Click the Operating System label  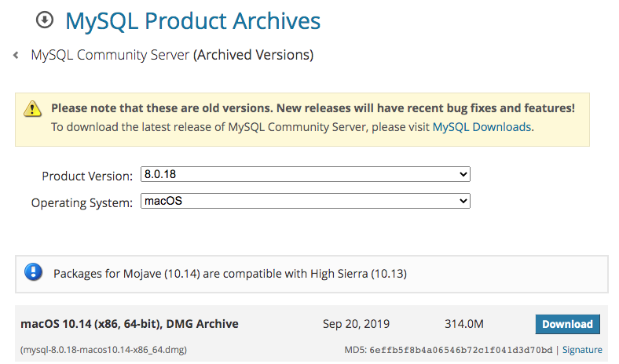coord(82,203)
